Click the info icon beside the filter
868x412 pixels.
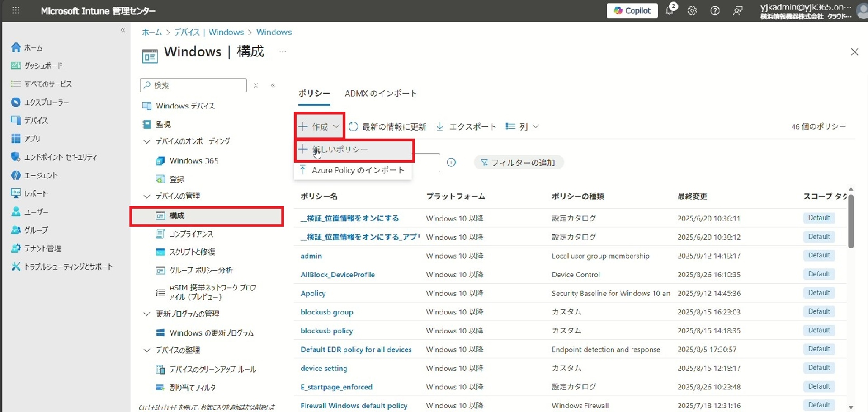point(451,163)
